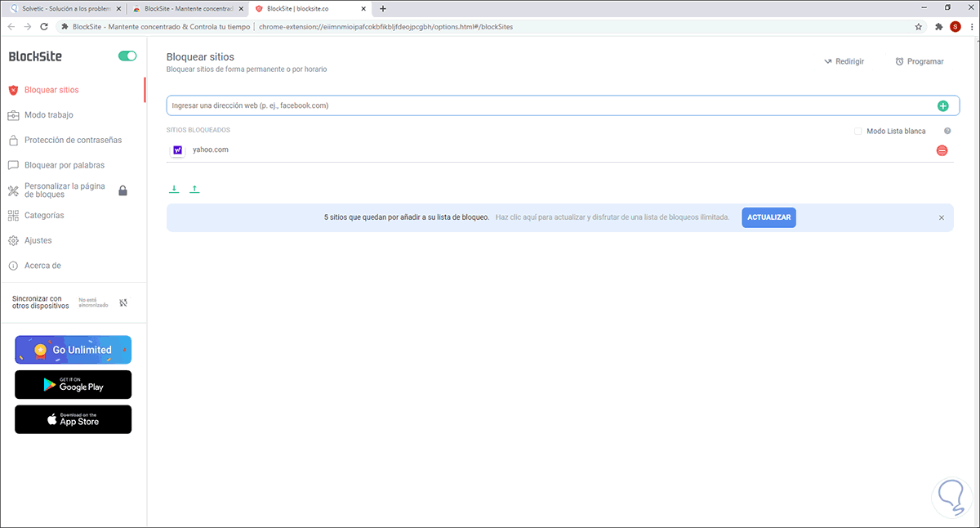The image size is (980, 528).
Task: Select the Bloquear por palabras speech icon
Action: pyautogui.click(x=13, y=165)
